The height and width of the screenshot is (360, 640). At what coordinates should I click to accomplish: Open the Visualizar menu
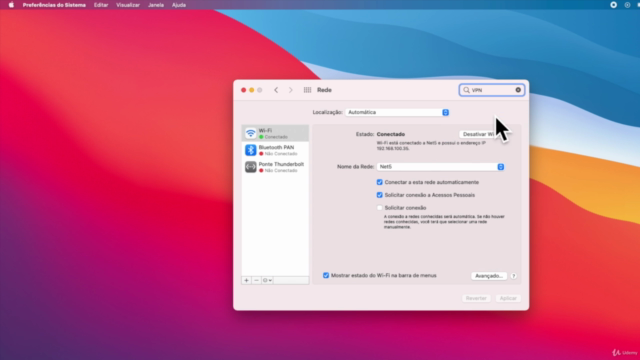pyautogui.click(x=128, y=5)
